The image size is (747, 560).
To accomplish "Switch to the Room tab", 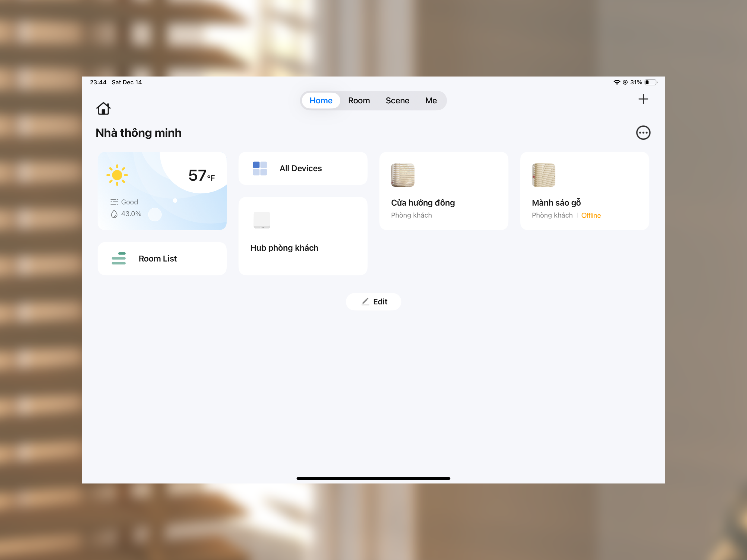I will 359,101.
